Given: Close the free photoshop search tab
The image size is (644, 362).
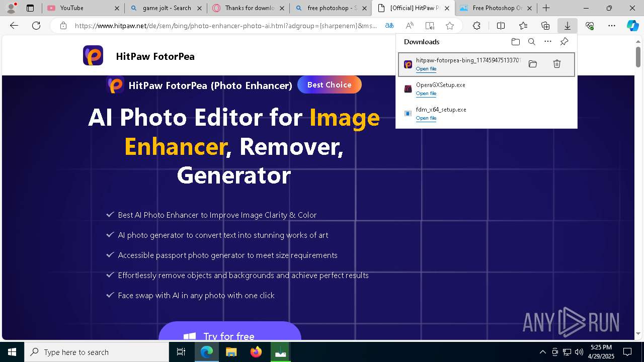Looking at the screenshot, I should pyautogui.click(x=365, y=8).
